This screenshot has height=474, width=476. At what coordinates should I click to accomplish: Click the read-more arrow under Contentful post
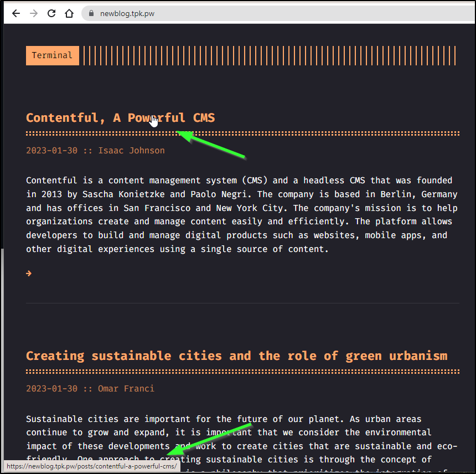(29, 274)
